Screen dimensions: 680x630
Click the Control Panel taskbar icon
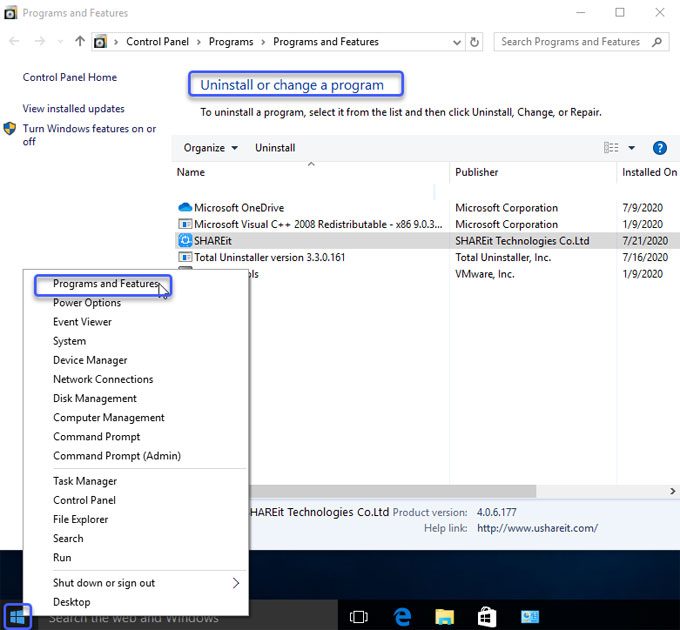click(x=530, y=617)
